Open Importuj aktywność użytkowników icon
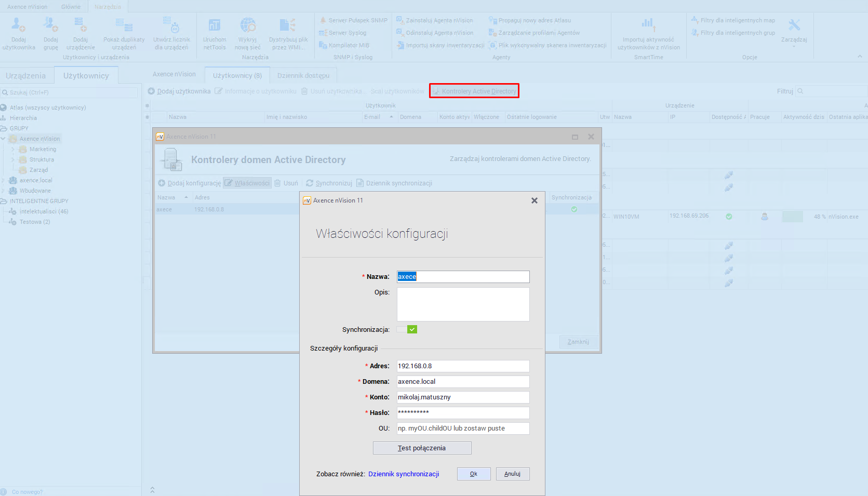The height and width of the screenshot is (496, 868). coord(648,25)
